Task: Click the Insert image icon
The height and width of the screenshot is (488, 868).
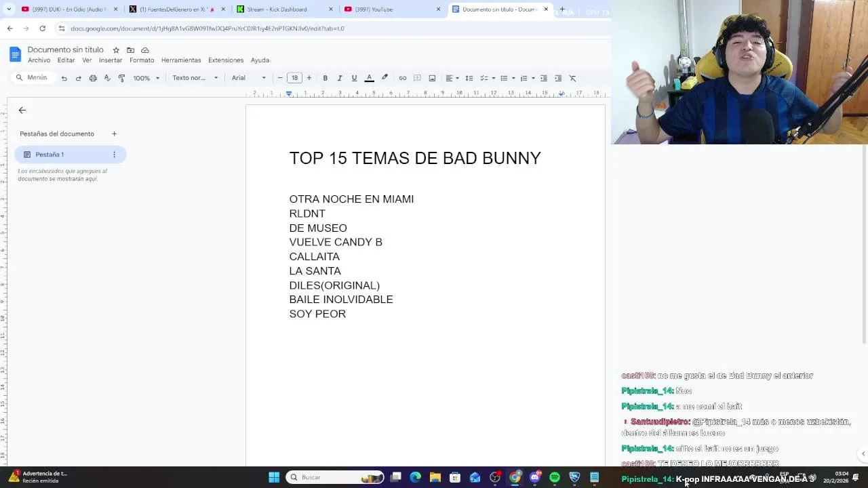Action: point(432,78)
